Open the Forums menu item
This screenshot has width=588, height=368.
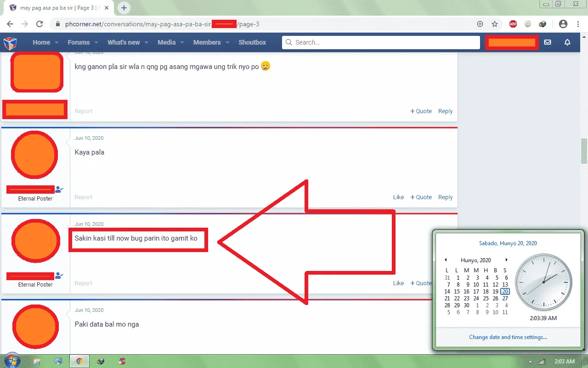[79, 42]
